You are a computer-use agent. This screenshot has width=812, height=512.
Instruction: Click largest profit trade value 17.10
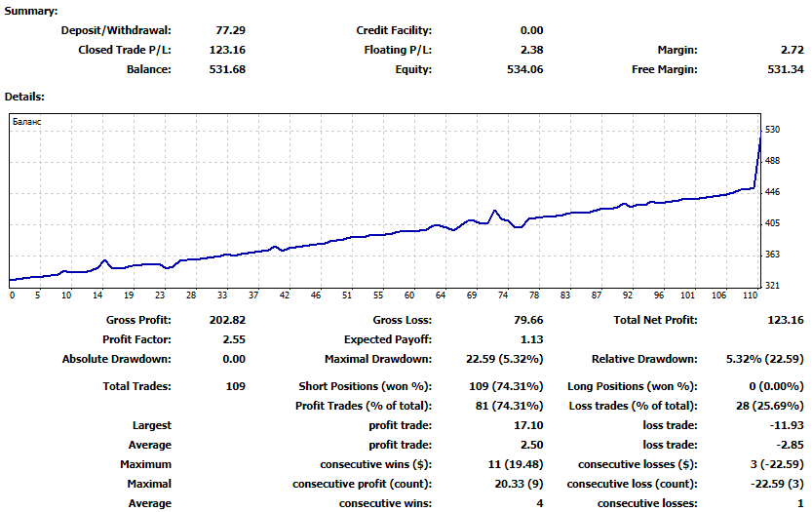coord(528,425)
